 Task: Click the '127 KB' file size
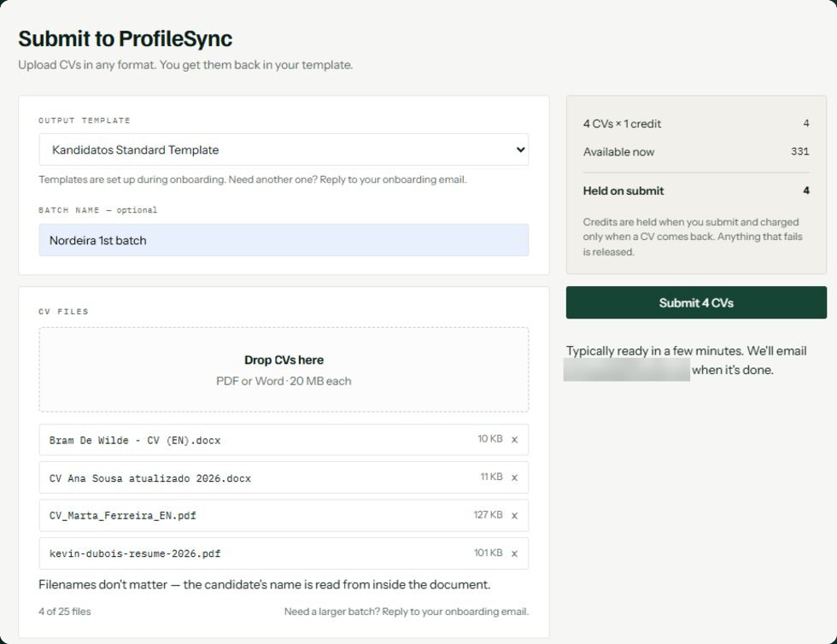coord(489,515)
